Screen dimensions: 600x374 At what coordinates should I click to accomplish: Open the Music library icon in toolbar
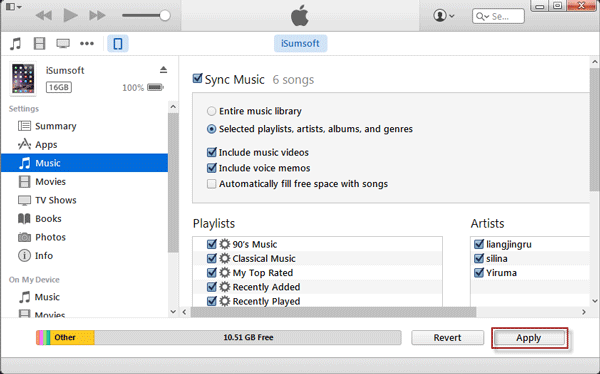pos(15,44)
